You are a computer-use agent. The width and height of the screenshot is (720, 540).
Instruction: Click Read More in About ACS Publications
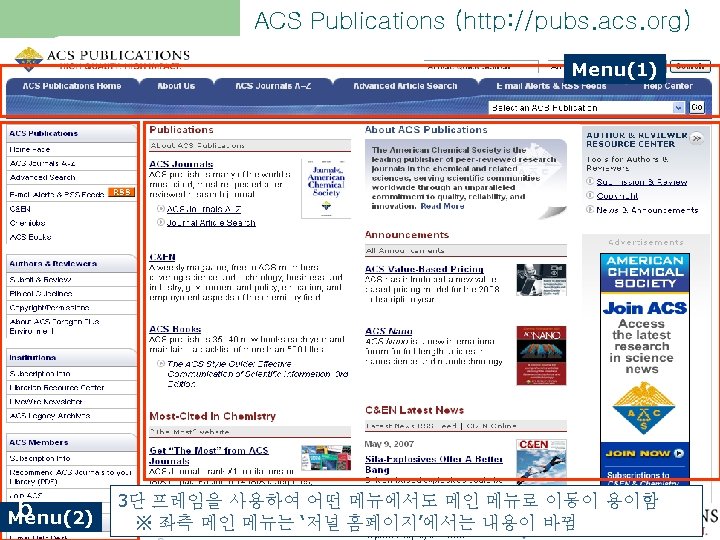[x=442, y=206]
